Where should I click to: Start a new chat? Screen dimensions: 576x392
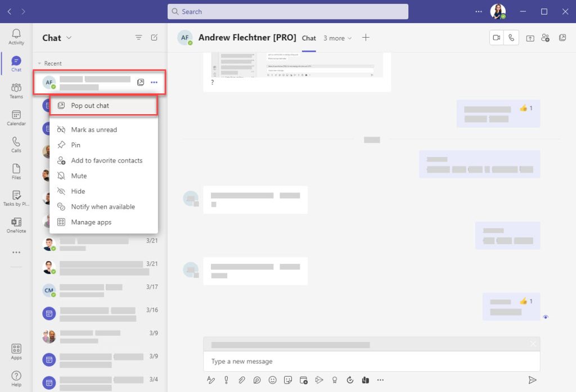pyautogui.click(x=154, y=38)
